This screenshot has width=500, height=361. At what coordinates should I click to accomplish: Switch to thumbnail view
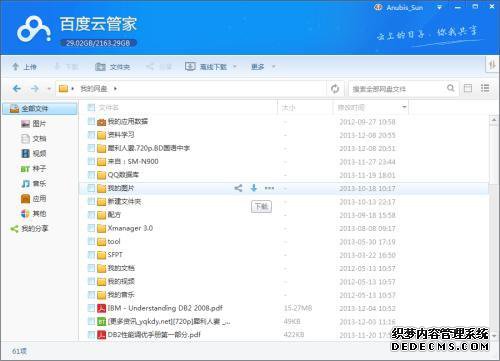click(x=468, y=88)
